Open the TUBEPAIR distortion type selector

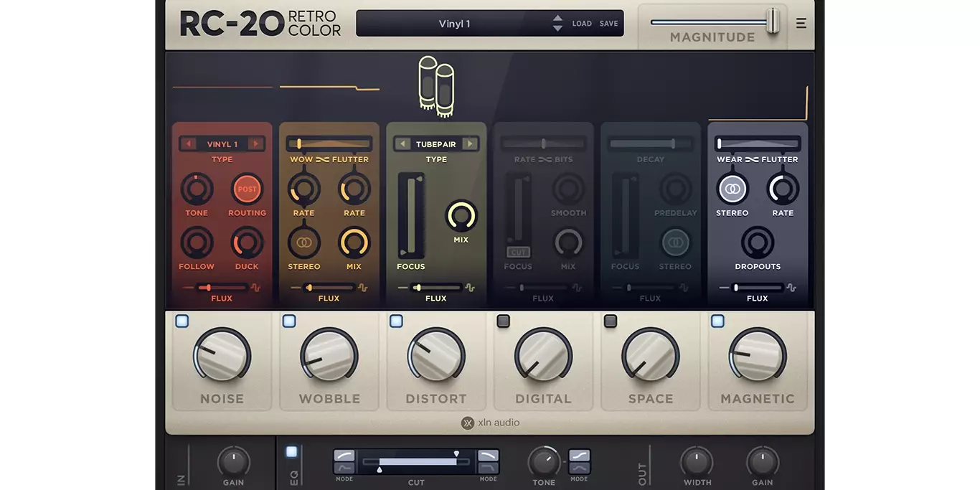click(436, 144)
